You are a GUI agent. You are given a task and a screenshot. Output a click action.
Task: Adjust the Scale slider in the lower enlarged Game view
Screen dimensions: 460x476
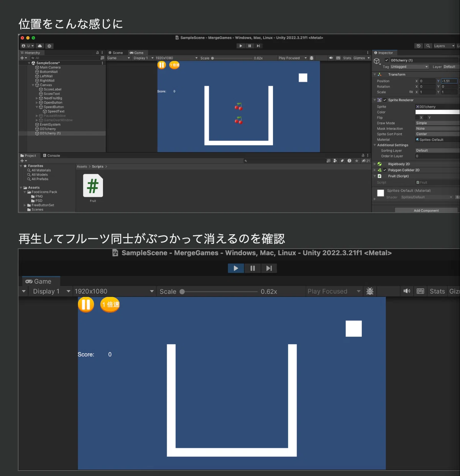(x=220, y=292)
